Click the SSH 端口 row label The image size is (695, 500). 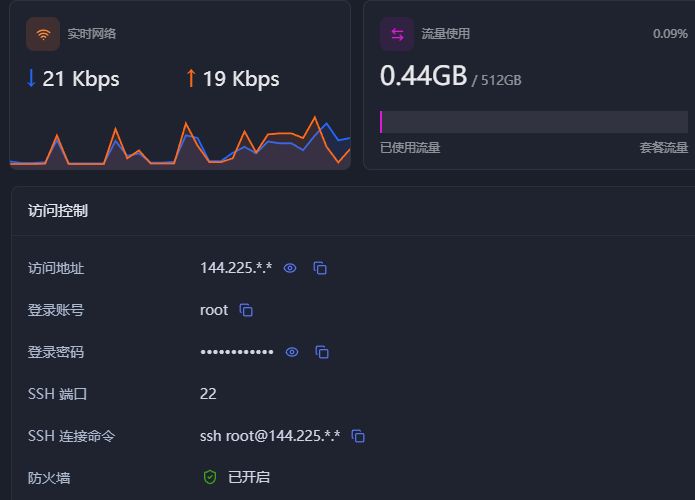tap(57, 394)
